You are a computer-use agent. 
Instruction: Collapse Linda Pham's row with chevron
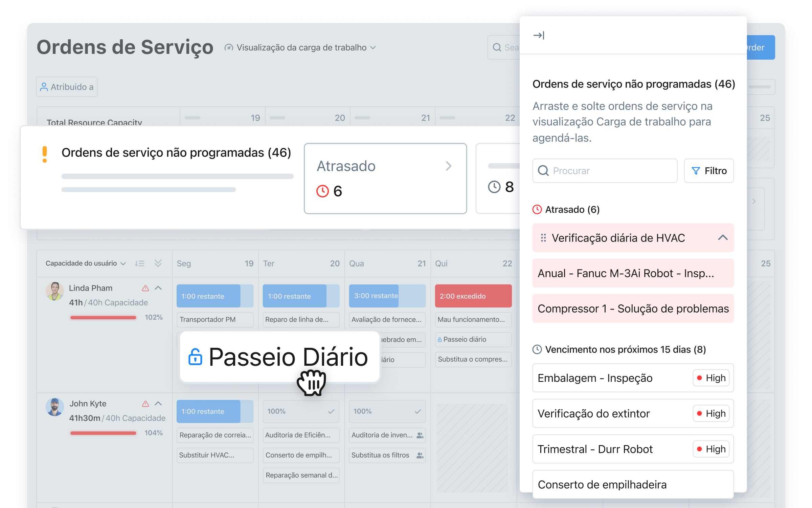click(x=158, y=288)
